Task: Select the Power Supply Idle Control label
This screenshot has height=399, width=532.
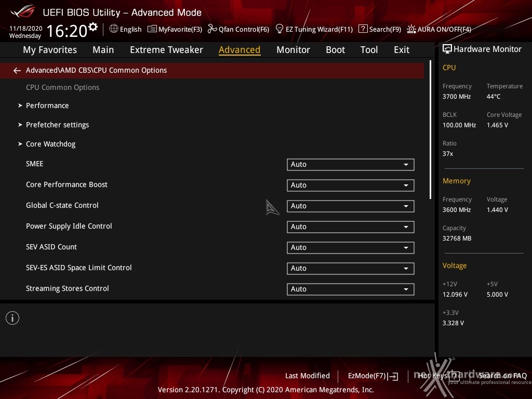Action: coord(69,226)
